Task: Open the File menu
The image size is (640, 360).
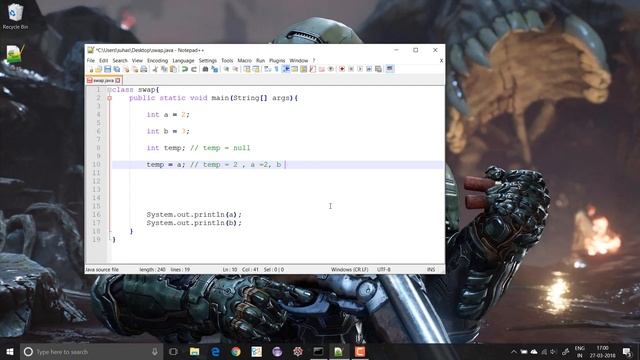Action: pyautogui.click(x=91, y=60)
